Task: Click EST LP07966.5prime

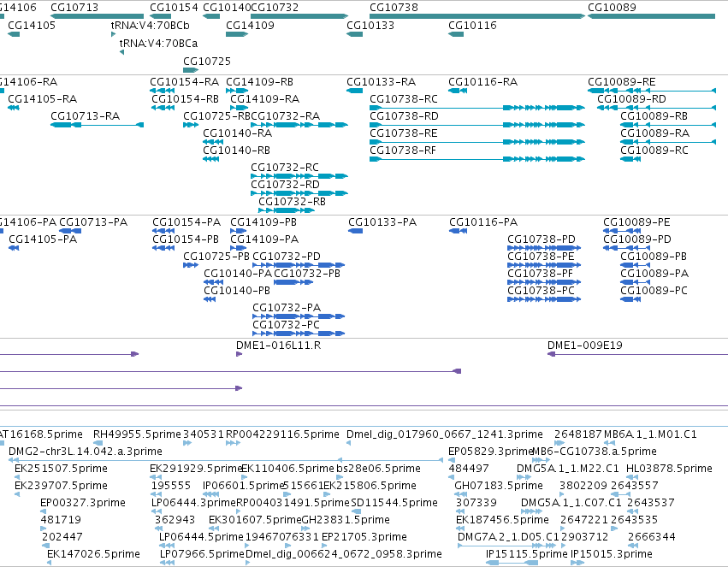Action: coord(202,554)
